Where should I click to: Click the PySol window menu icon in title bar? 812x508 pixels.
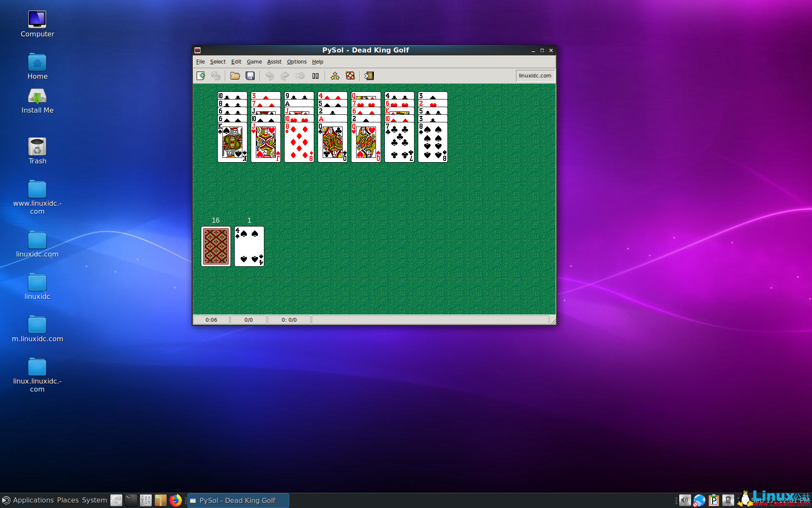(x=198, y=50)
